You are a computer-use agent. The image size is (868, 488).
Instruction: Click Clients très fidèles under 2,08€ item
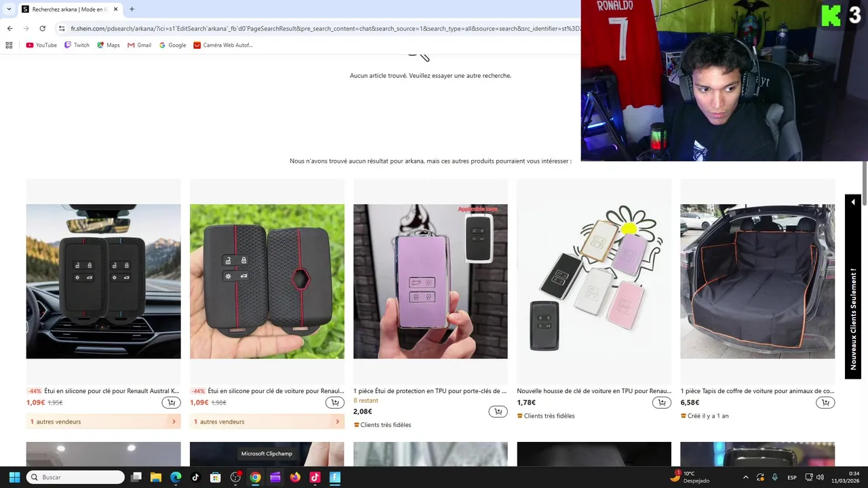point(382,425)
